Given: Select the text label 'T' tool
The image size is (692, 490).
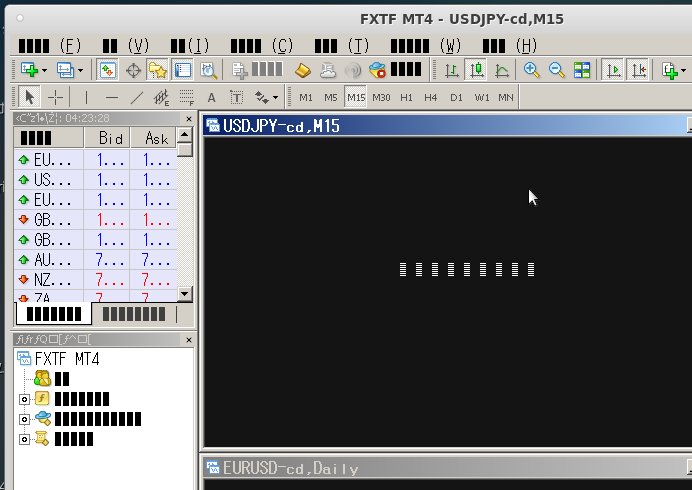Looking at the screenshot, I should coord(237,97).
